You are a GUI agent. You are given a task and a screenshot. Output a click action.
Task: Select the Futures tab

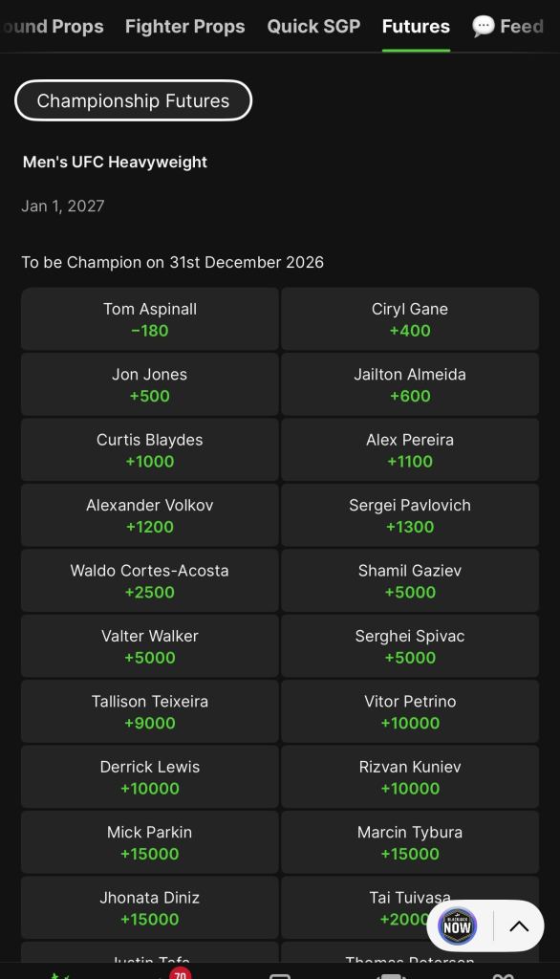pyautogui.click(x=416, y=26)
